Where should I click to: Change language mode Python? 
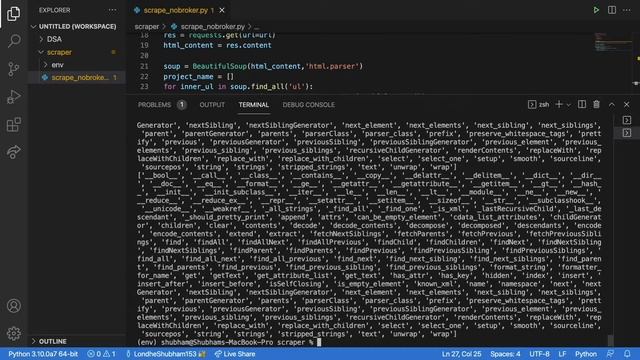click(586, 354)
